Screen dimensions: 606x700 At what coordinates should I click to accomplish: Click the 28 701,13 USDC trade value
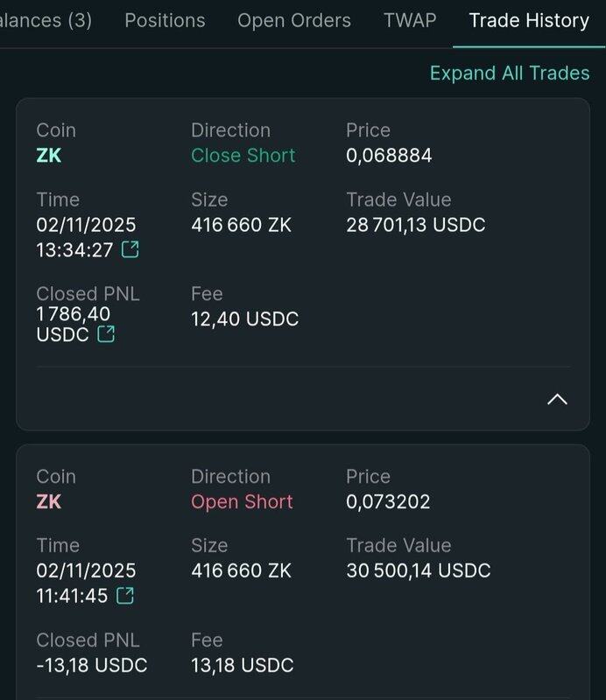click(x=416, y=225)
